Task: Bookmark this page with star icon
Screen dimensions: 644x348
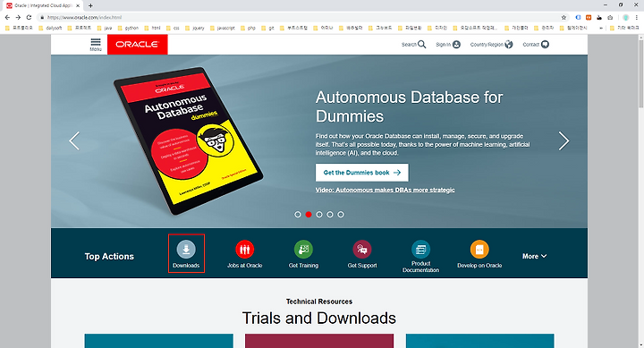Action: 563,17
